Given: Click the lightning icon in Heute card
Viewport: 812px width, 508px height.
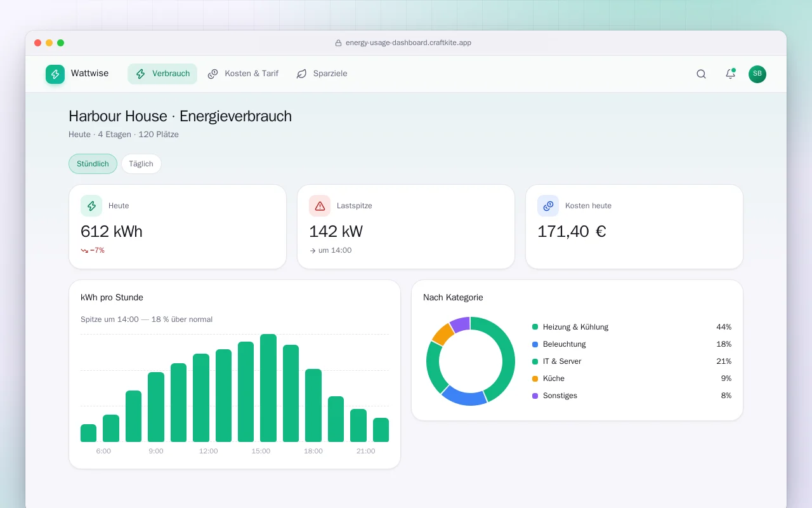Looking at the screenshot, I should 91,206.
